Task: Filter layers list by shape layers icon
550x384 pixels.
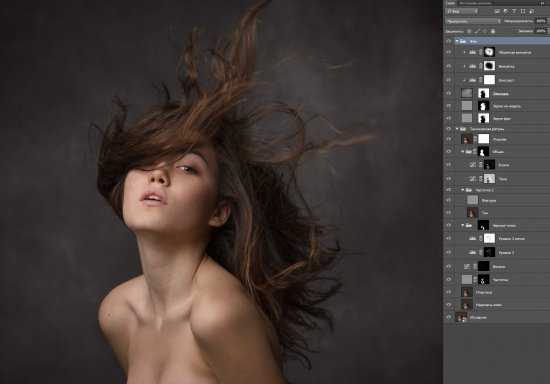Action: pos(523,12)
